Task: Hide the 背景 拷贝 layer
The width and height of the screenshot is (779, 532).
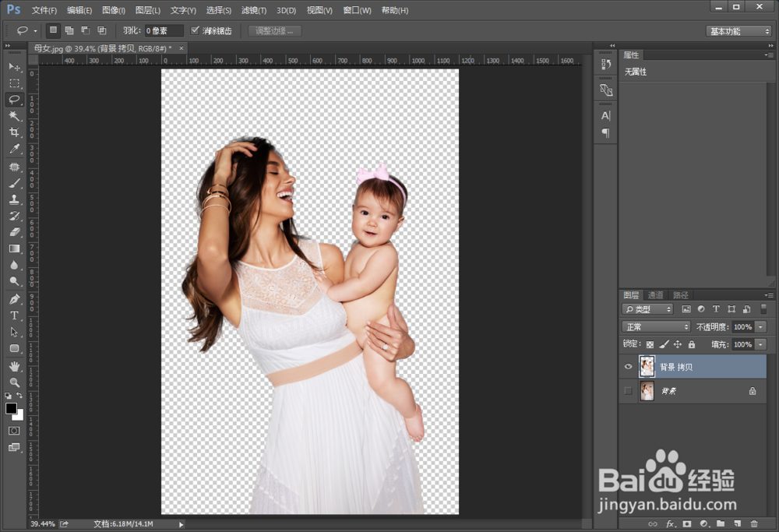Action: (x=628, y=367)
